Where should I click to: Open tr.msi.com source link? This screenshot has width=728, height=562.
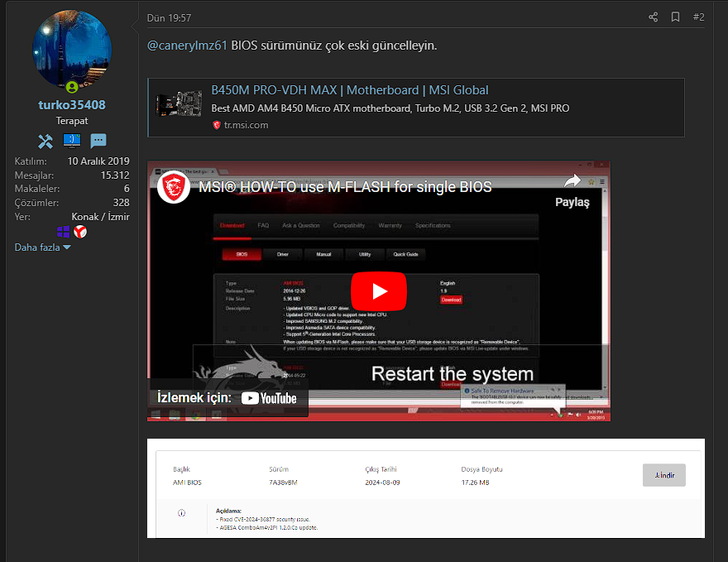[246, 125]
